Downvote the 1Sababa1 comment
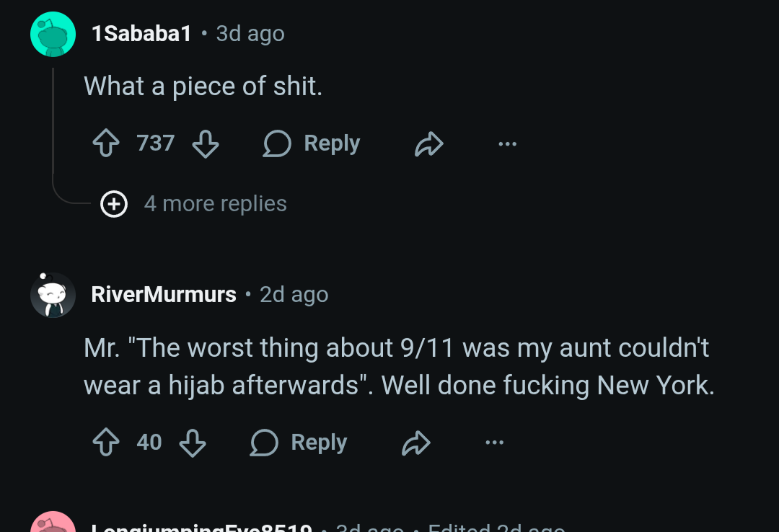Viewport: 779px width, 532px height. coord(206,143)
